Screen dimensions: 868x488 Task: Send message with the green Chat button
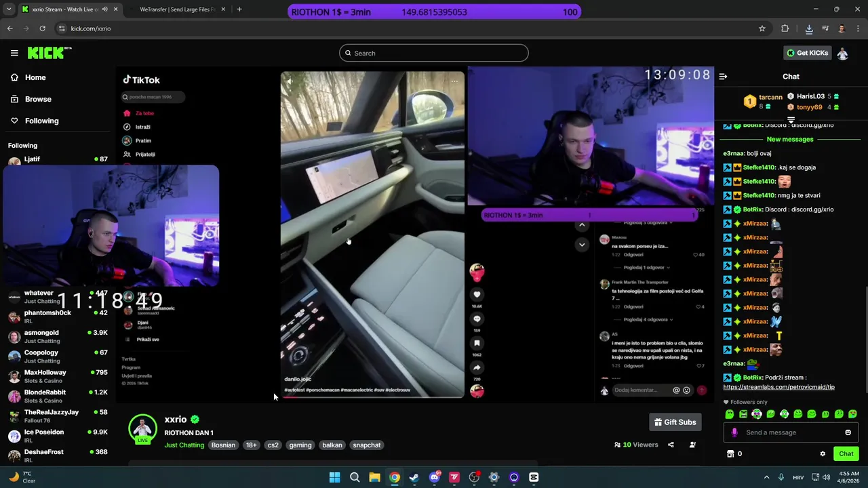click(846, 453)
